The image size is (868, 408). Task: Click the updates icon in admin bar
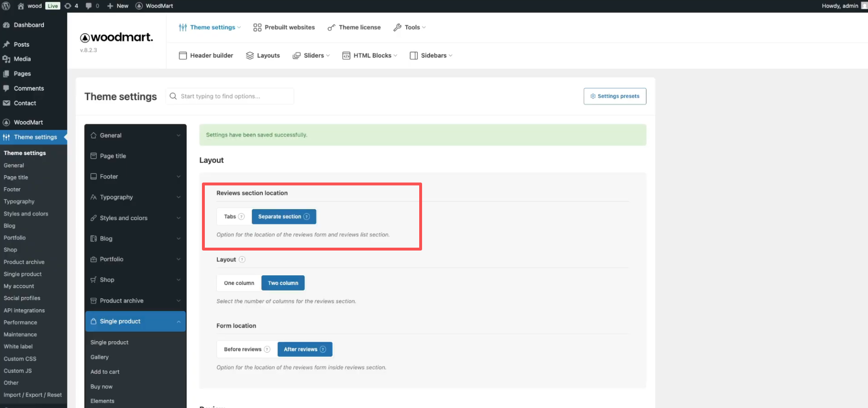(68, 6)
